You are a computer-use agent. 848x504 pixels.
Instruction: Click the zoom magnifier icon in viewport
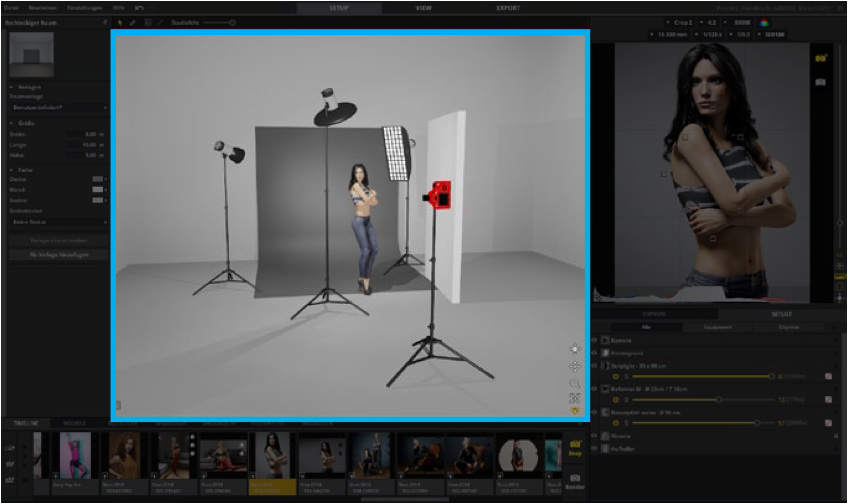click(x=575, y=383)
